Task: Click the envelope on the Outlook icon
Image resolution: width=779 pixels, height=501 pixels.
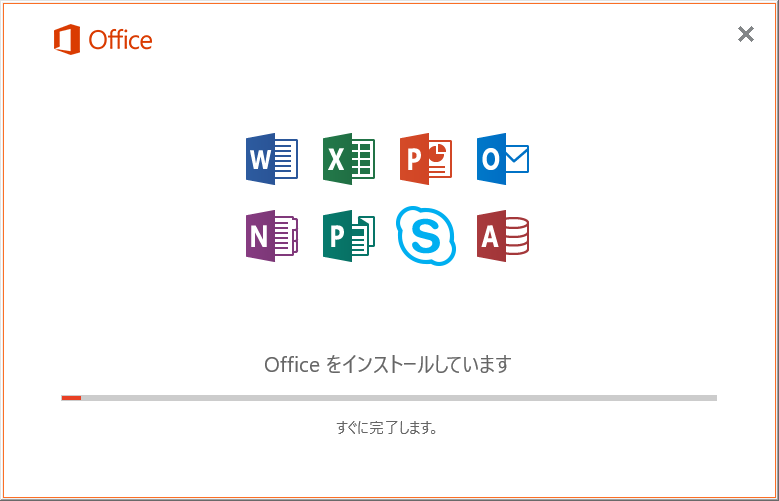Action: (518, 159)
